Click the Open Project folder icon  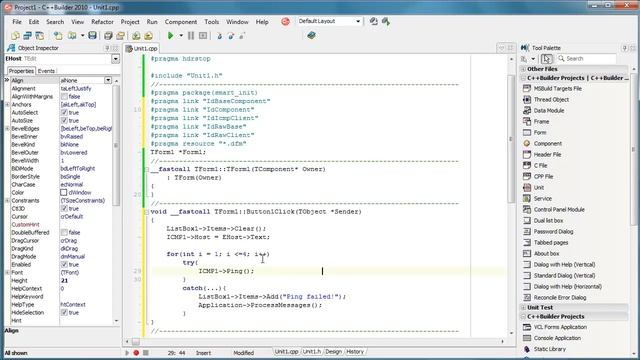tap(120, 36)
